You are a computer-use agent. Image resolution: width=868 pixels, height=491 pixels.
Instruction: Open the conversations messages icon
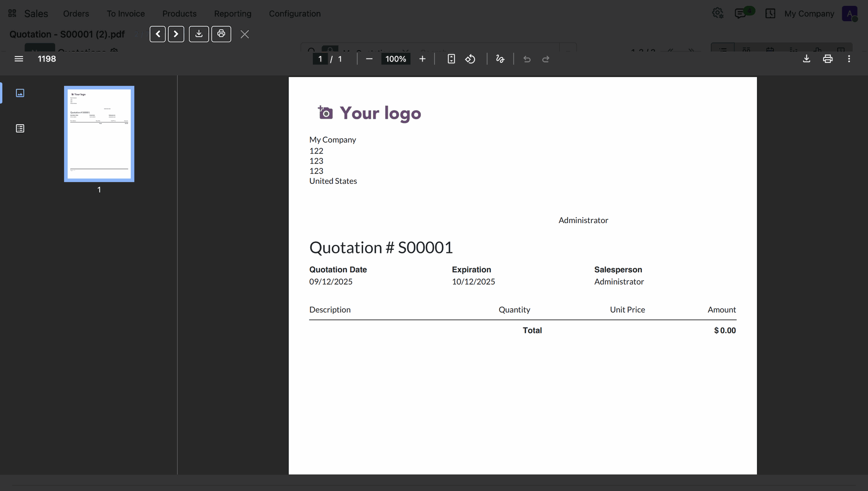click(740, 14)
